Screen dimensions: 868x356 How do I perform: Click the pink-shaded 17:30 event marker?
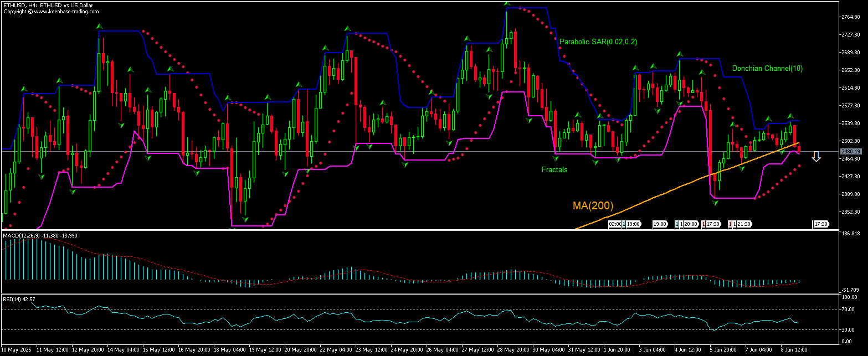pyautogui.click(x=704, y=224)
